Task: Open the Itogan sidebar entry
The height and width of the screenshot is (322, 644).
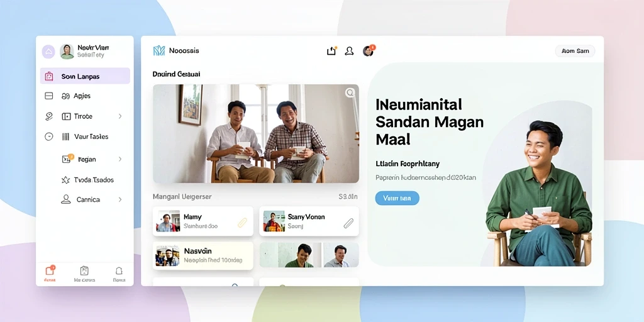Action: tap(87, 159)
